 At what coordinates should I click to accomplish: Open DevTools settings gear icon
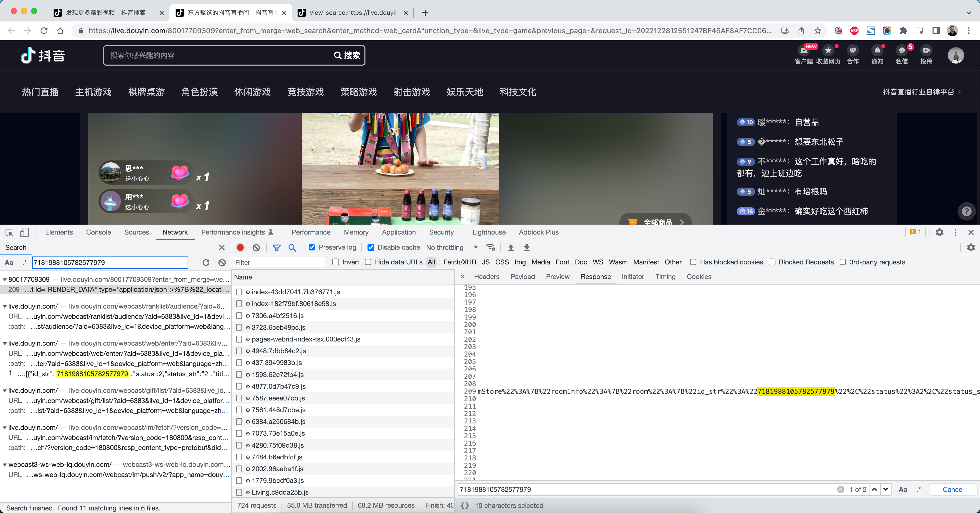[x=939, y=232]
